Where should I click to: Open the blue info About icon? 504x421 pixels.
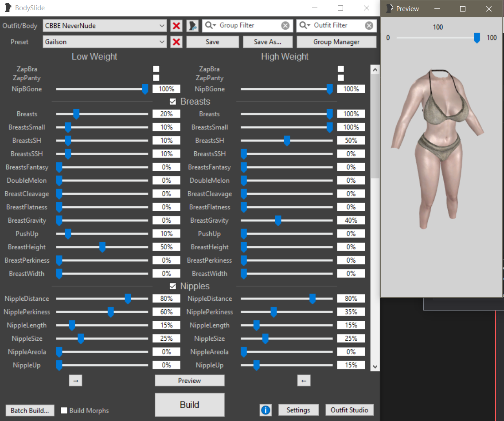(x=266, y=410)
